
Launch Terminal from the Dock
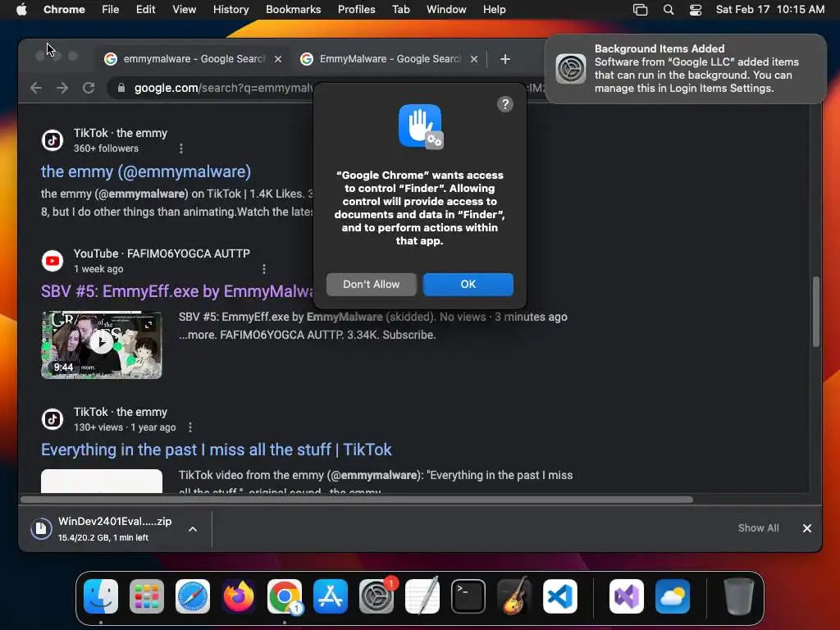point(468,596)
